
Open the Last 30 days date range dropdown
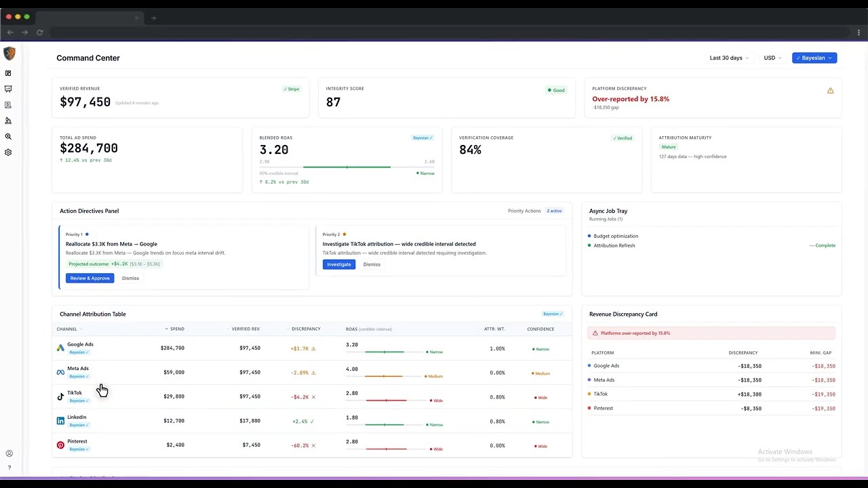[x=729, y=58]
